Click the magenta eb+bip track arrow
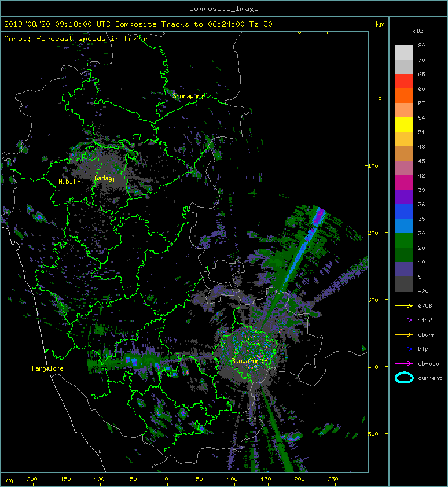448x487 pixels. point(404,364)
